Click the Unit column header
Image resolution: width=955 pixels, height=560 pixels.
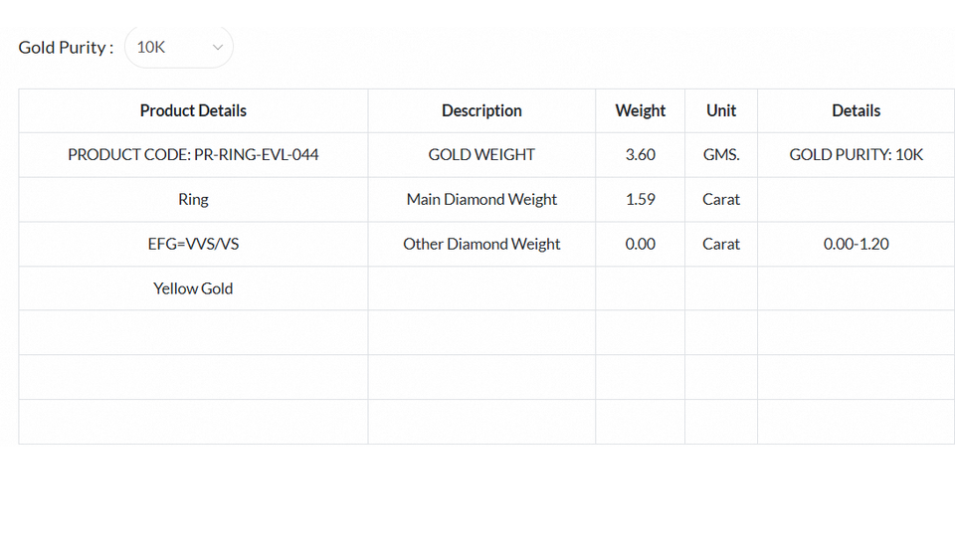721,110
